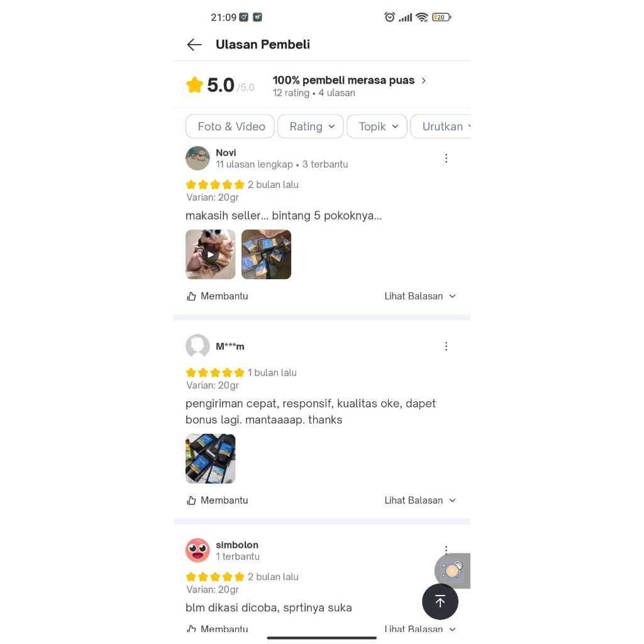The image size is (644, 644).
Task: Open M***m's blank profile picture
Action: 197,346
